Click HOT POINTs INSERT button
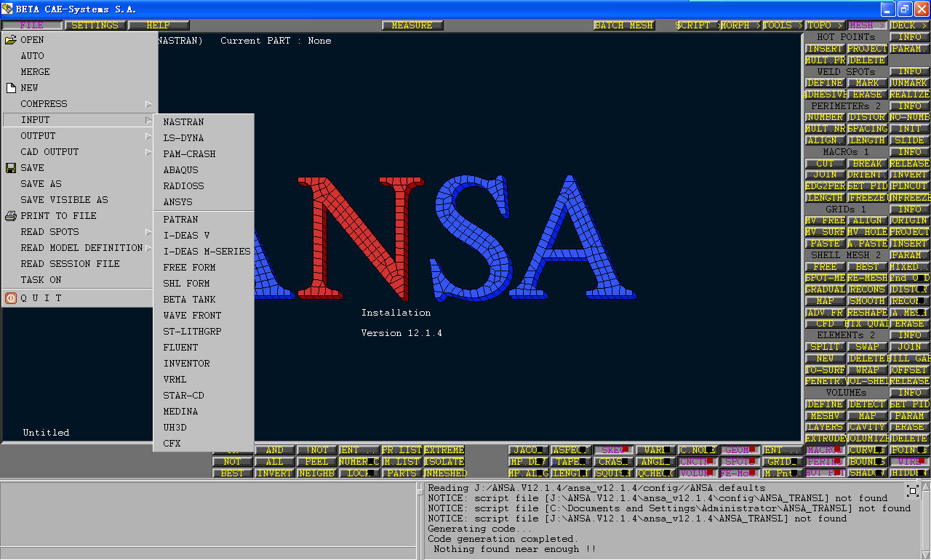931x560 pixels. 825,49
